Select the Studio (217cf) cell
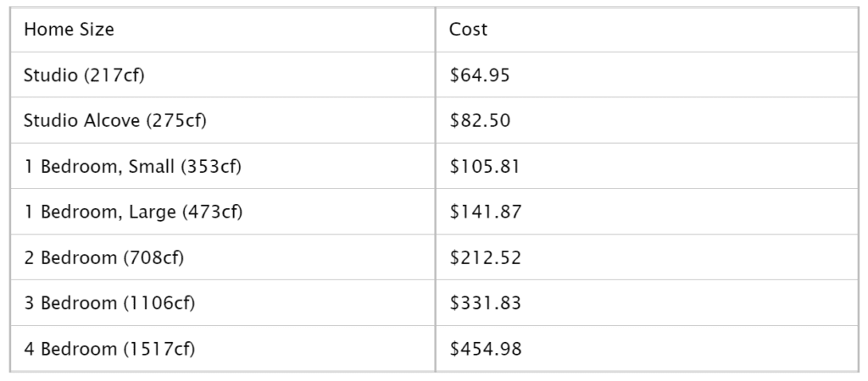 [x=223, y=75]
